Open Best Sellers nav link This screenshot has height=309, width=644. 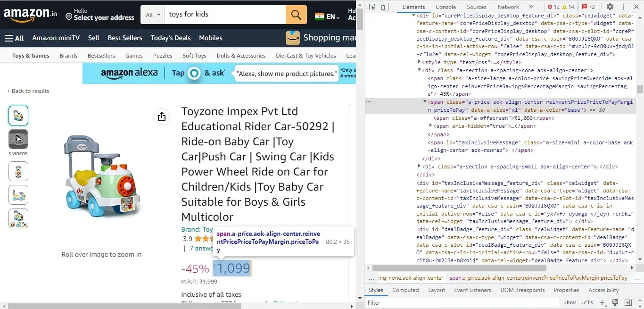point(125,38)
